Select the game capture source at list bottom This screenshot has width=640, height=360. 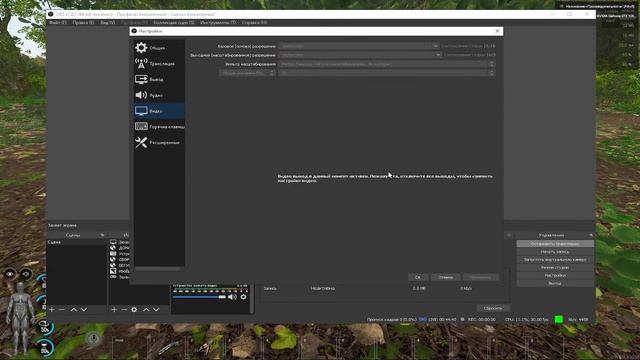pos(119,277)
